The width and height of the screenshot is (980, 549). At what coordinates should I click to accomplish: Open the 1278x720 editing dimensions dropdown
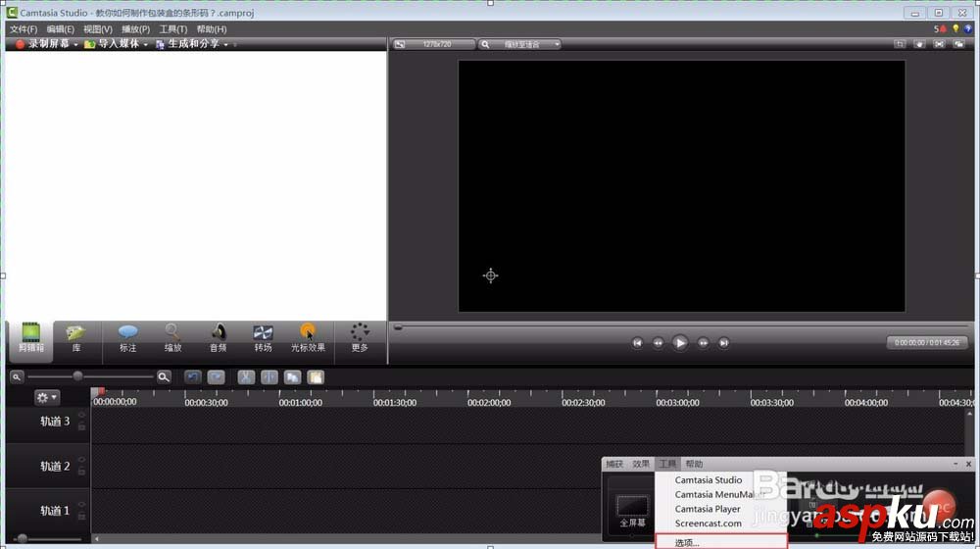[x=433, y=44]
